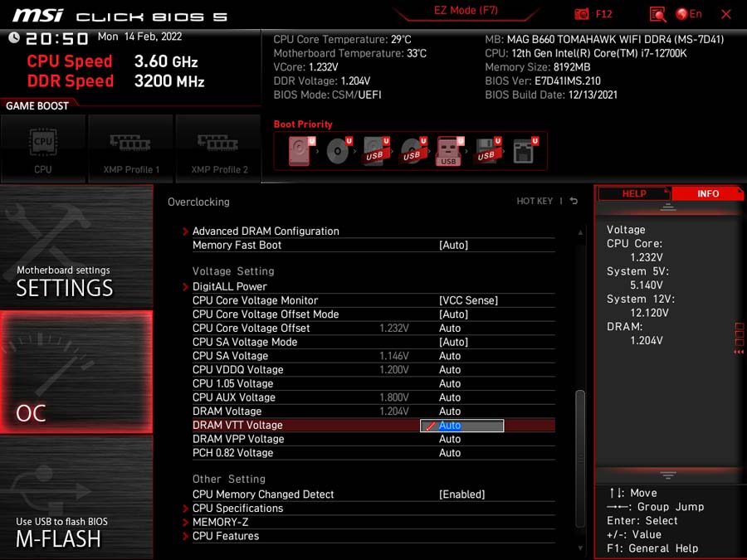
Task: Switch to EZ Mode (F7)
Action: (x=466, y=11)
